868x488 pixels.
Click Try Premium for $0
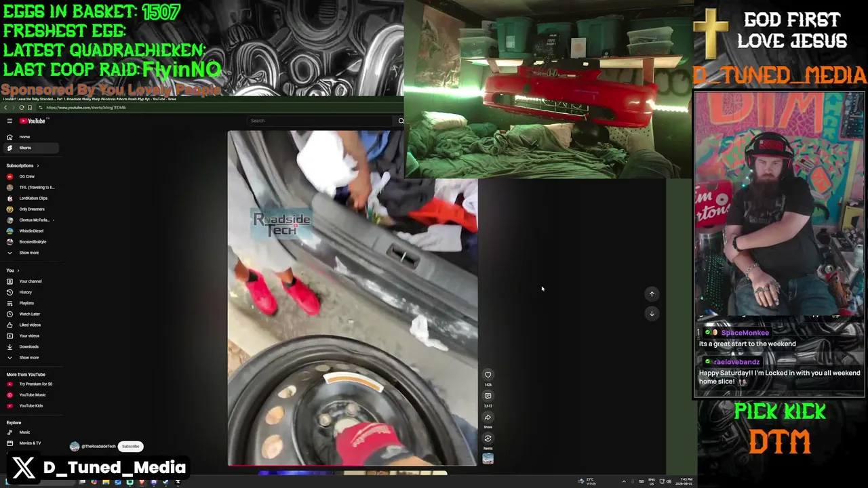click(x=32, y=384)
